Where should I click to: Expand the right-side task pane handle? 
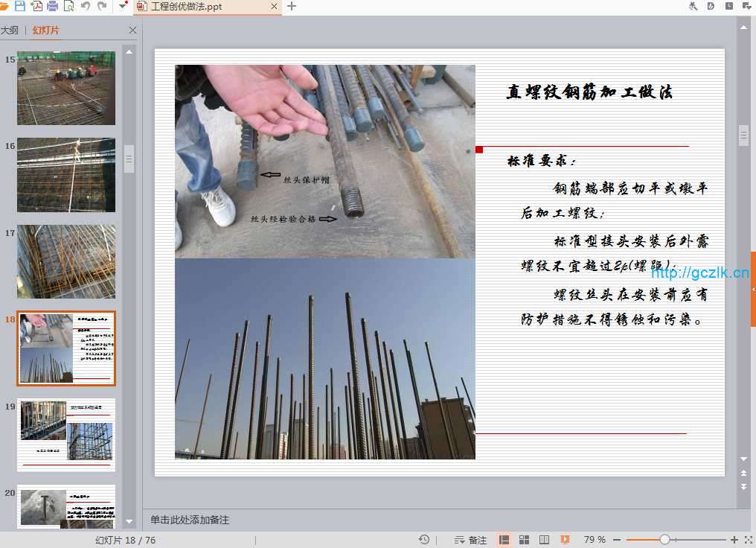point(753,289)
